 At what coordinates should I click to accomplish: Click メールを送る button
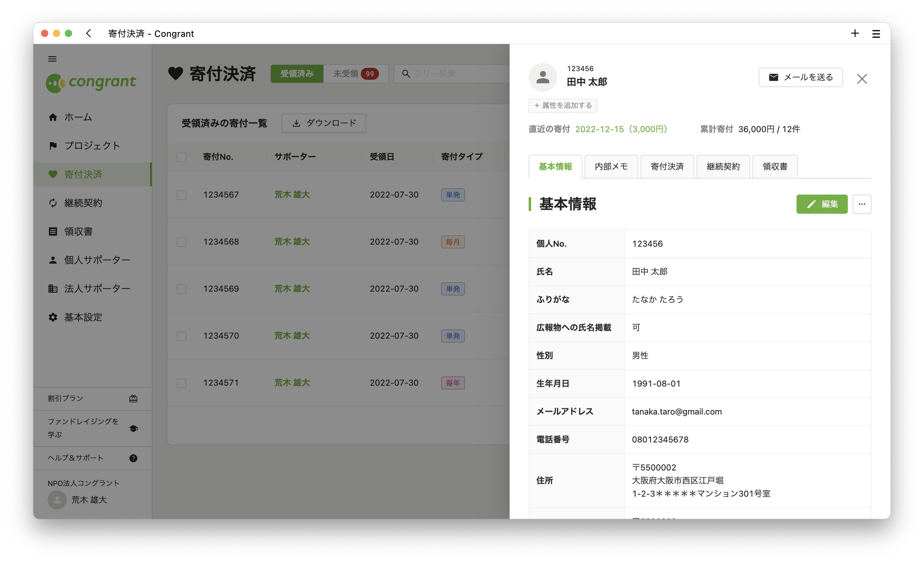(x=801, y=77)
